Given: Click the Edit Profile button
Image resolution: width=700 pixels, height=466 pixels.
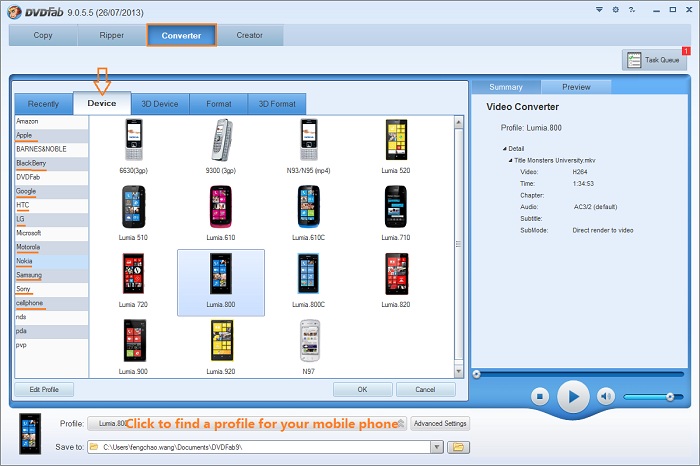Looking at the screenshot, I should [44, 390].
